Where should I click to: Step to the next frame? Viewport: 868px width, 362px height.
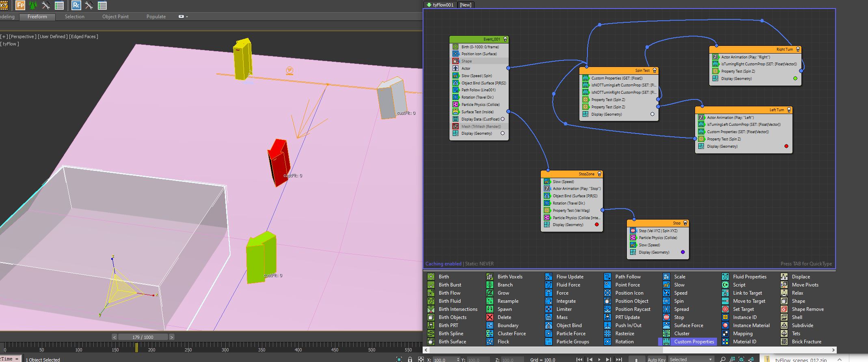coord(609,360)
